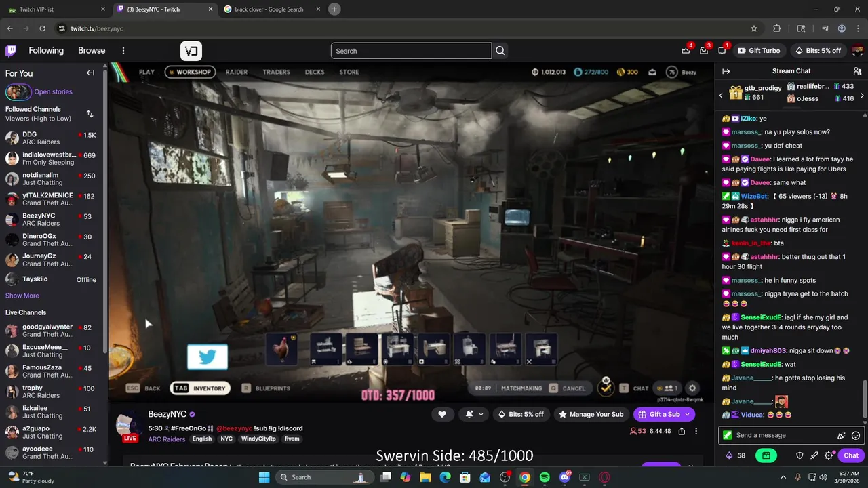Screen dimensions: 868x488
Task: Open the shield mode icon
Action: [800, 455]
